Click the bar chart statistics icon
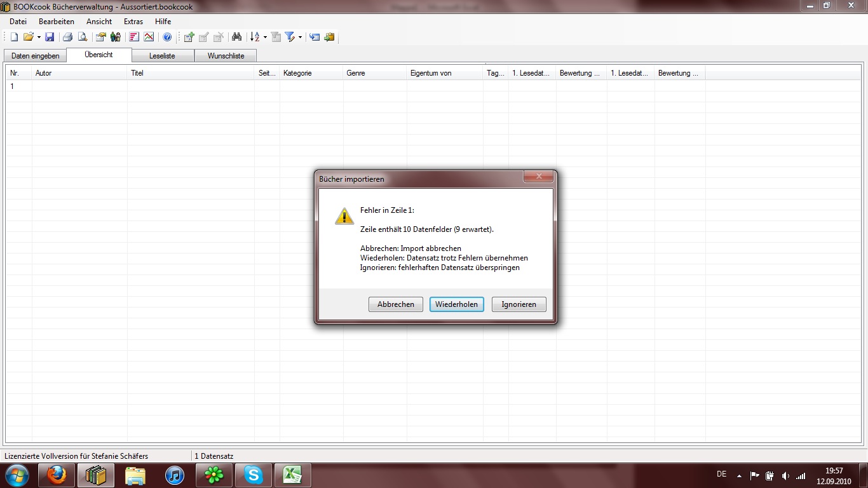Screen dimensions: 868x488 [134, 37]
